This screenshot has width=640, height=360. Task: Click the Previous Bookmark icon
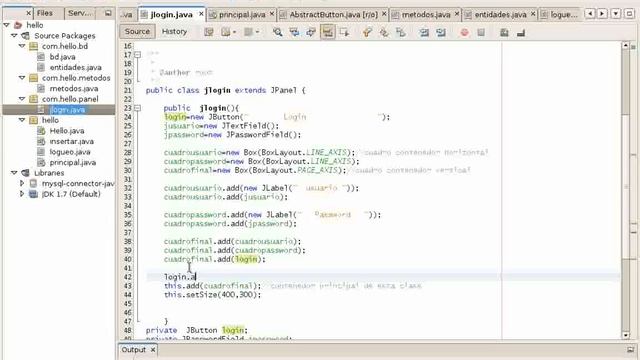pyautogui.click(x=367, y=32)
